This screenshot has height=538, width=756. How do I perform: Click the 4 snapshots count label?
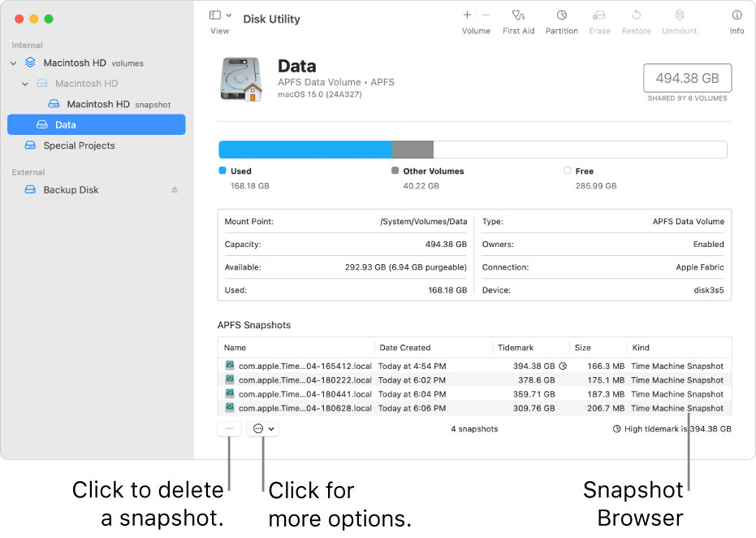click(474, 429)
